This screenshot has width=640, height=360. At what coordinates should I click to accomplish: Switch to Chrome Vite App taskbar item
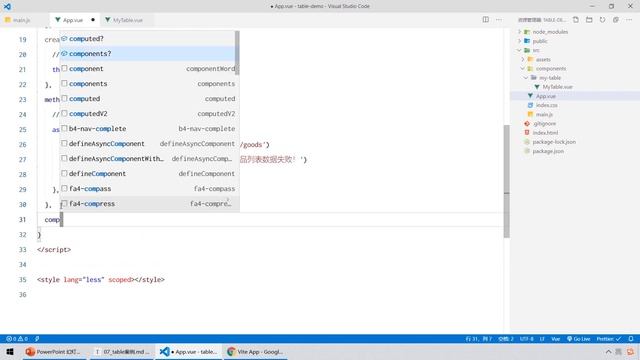[255, 351]
